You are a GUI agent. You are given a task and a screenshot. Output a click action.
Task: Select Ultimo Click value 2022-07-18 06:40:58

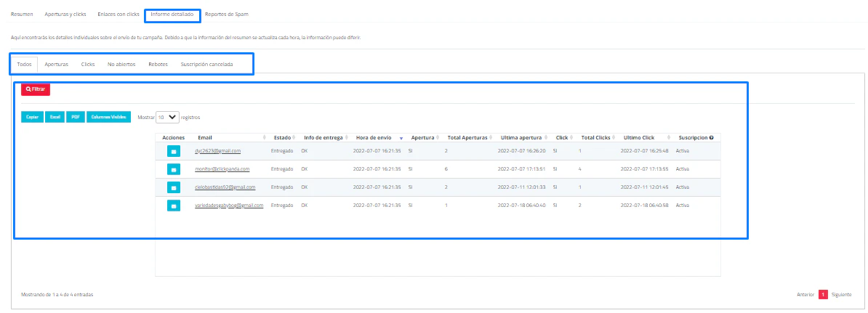click(x=644, y=206)
